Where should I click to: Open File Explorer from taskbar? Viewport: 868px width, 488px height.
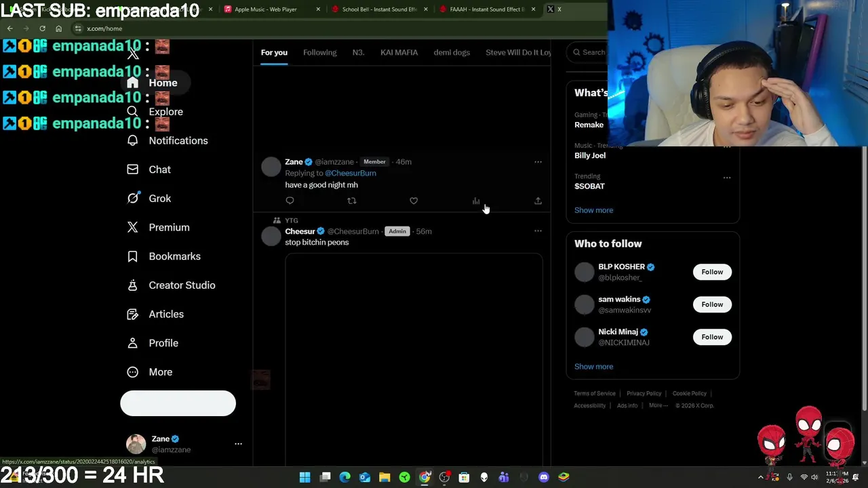[384, 477]
